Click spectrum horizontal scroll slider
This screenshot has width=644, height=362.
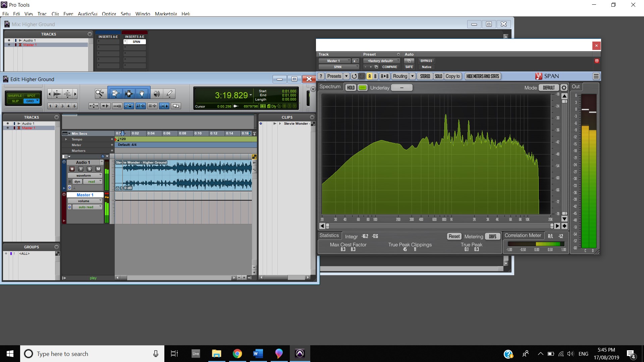tap(439, 226)
